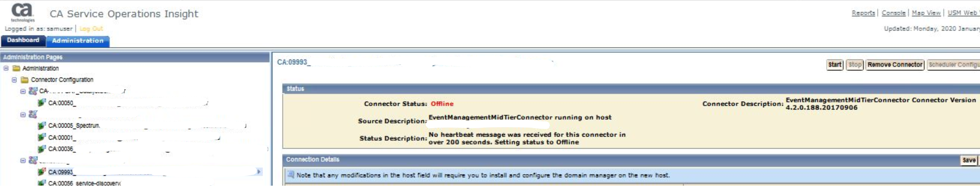Open the Console link

pos(894,13)
